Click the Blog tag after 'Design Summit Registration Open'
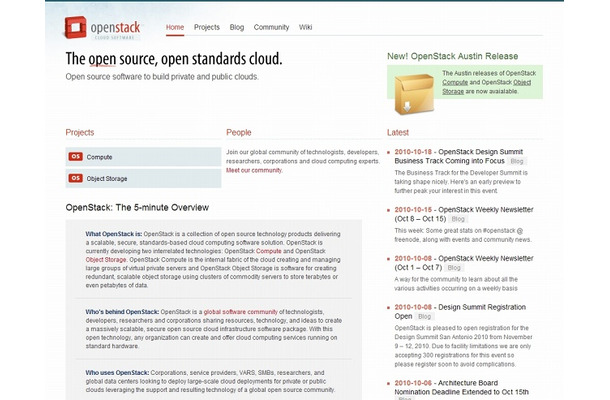This screenshot has height=400, width=610. (x=424, y=316)
